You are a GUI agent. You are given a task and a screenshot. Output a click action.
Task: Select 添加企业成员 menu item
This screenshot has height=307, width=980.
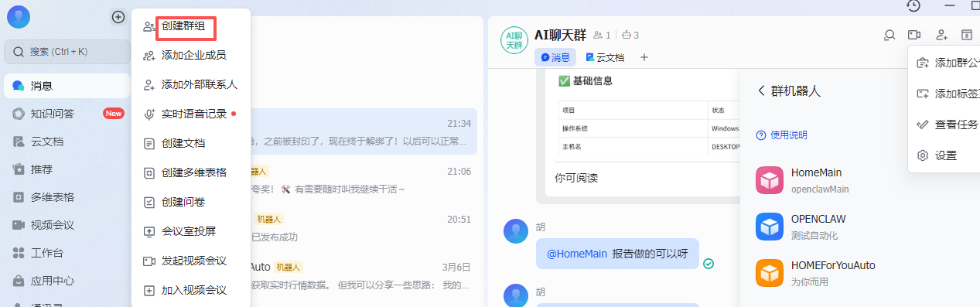click(191, 55)
